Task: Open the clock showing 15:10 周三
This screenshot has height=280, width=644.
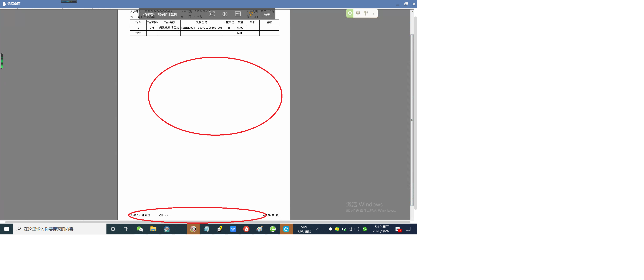Action: pos(380,229)
